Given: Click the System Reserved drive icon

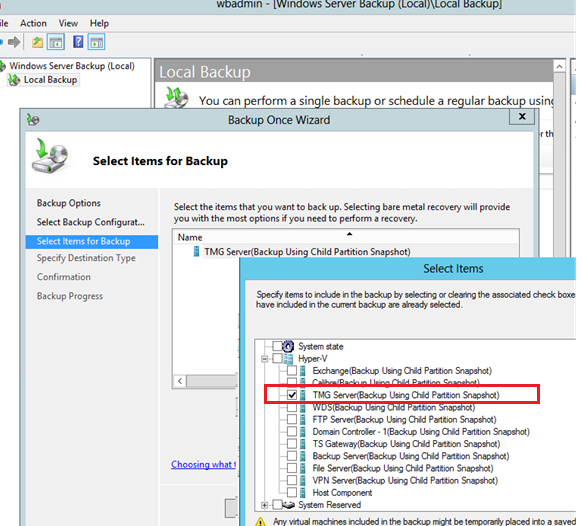Looking at the screenshot, I should pos(289,505).
